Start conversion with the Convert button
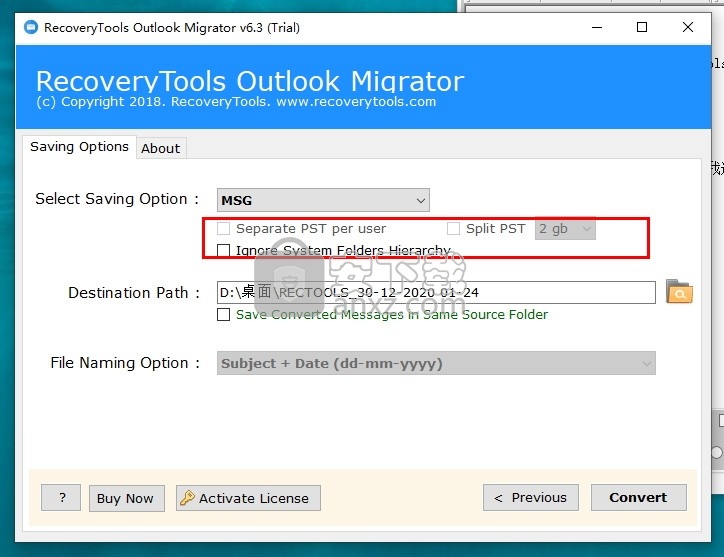 (x=639, y=497)
